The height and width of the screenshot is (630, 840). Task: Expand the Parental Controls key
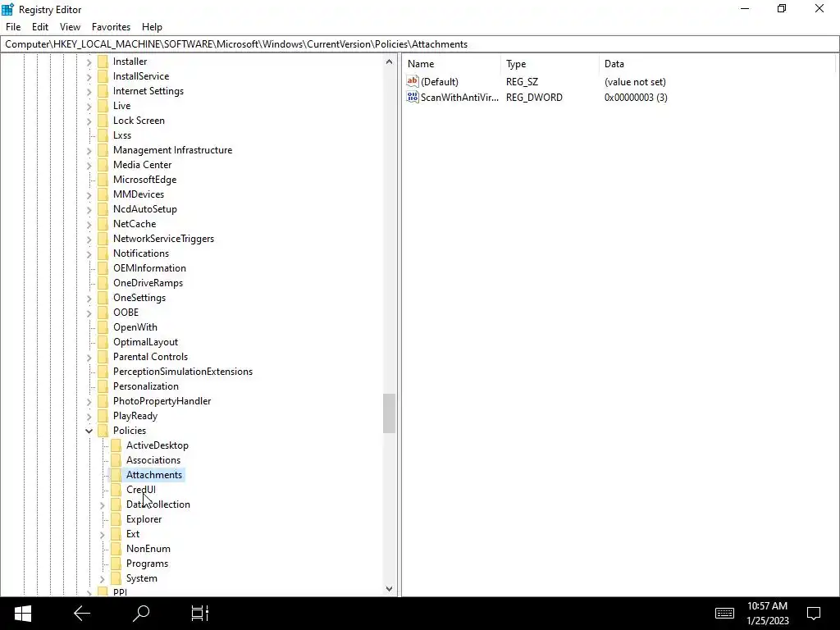click(89, 357)
